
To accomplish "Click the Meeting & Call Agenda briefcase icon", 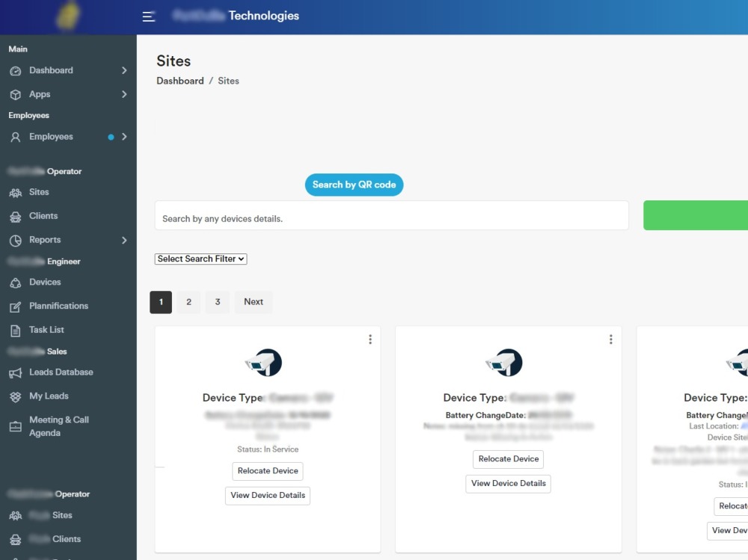I will click(15, 426).
